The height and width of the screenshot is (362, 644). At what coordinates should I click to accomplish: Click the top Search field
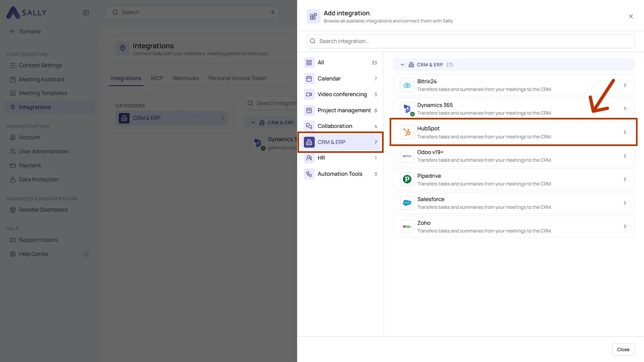click(192, 12)
